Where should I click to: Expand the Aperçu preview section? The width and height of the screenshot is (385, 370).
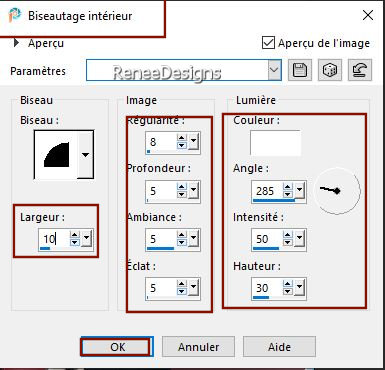coord(16,43)
